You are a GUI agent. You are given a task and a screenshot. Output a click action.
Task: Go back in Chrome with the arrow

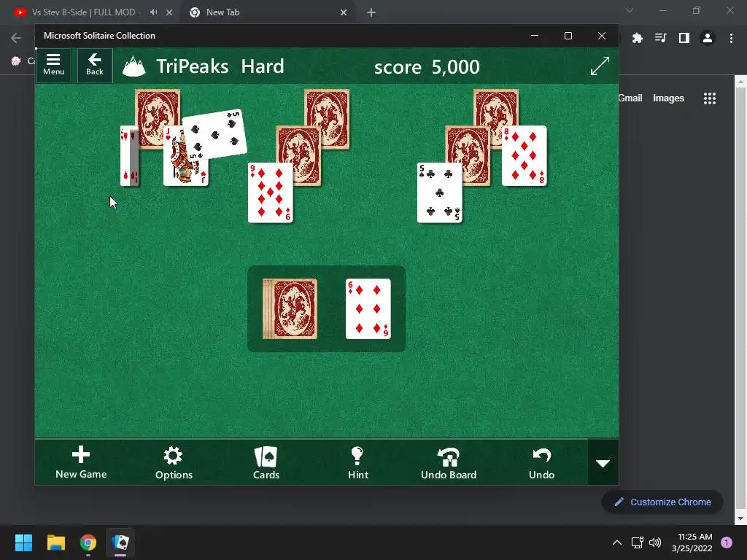pos(16,38)
